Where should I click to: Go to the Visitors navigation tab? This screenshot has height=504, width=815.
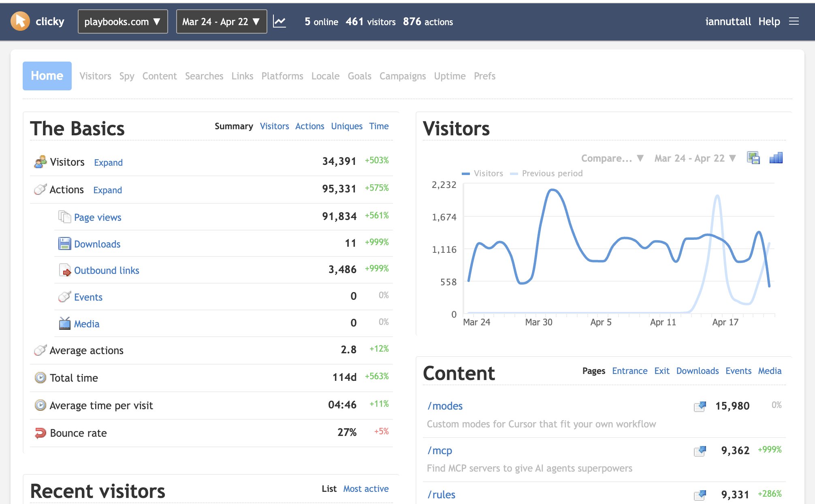pyautogui.click(x=95, y=76)
